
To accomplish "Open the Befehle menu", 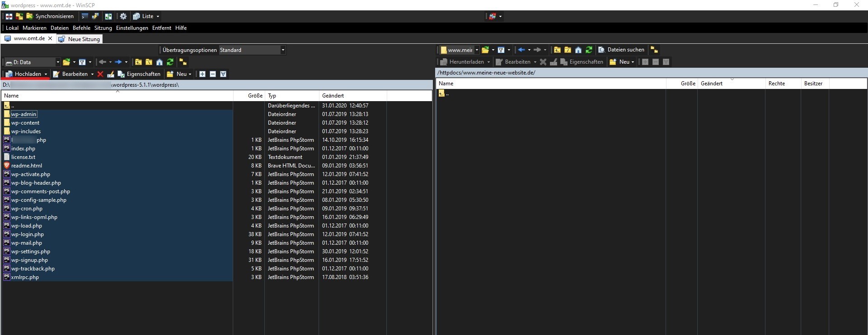I will [81, 28].
